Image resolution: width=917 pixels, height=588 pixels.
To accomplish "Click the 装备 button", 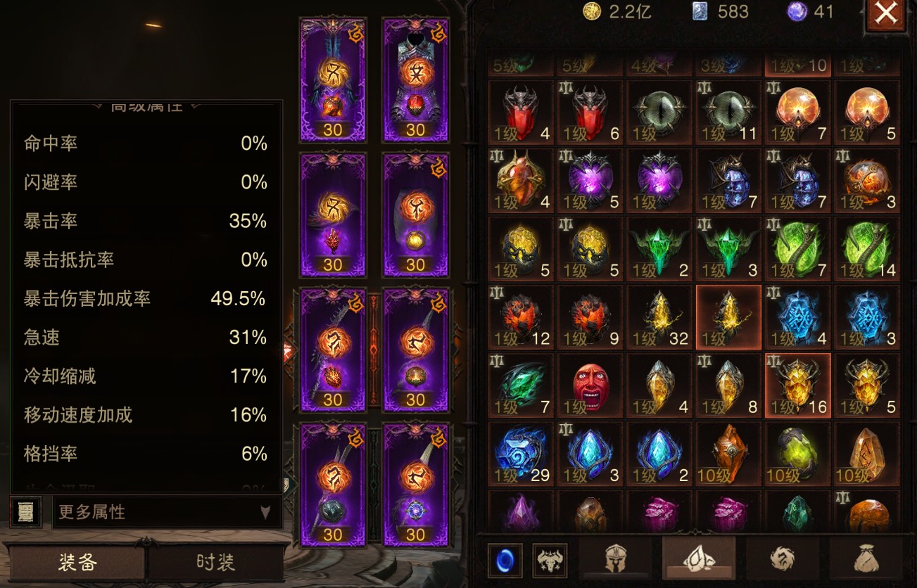I will pyautogui.click(x=77, y=563).
